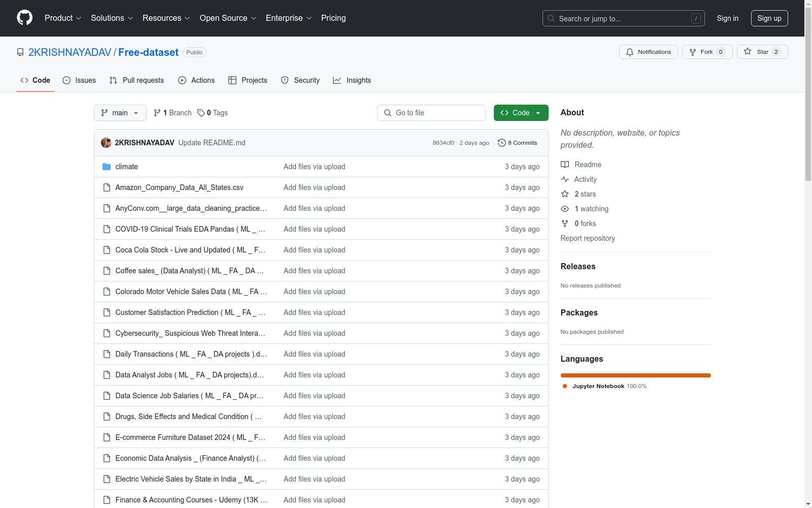The width and height of the screenshot is (812, 508).
Task: Expand the Product menu
Action: pyautogui.click(x=63, y=18)
